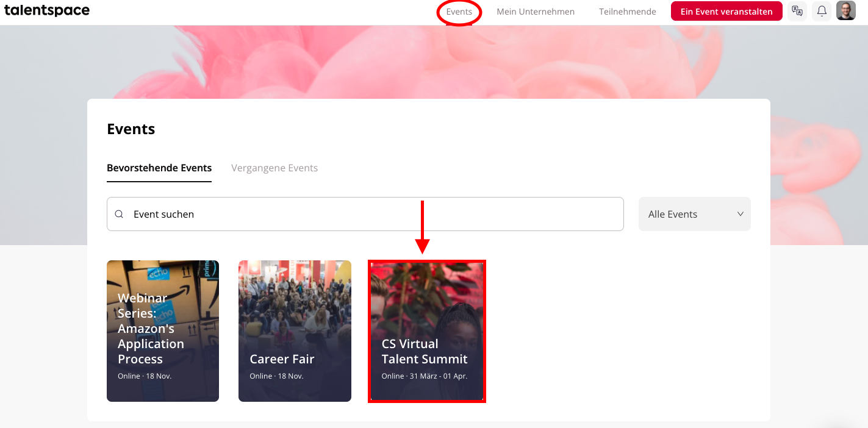Viewport: 868px width, 428px height.
Task: Click the Events page heading
Action: 131,129
